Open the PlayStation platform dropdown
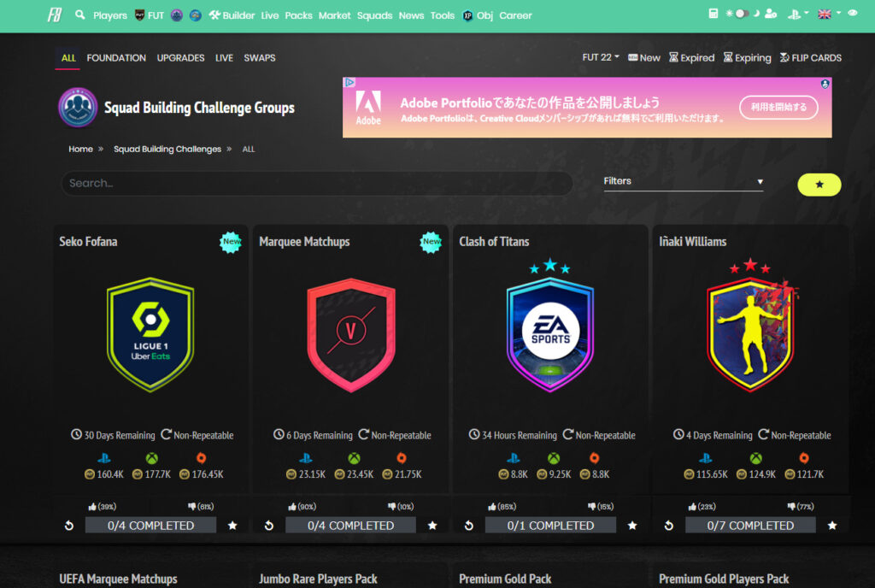Screen dimensions: 875x588 pyautogui.click(x=798, y=14)
